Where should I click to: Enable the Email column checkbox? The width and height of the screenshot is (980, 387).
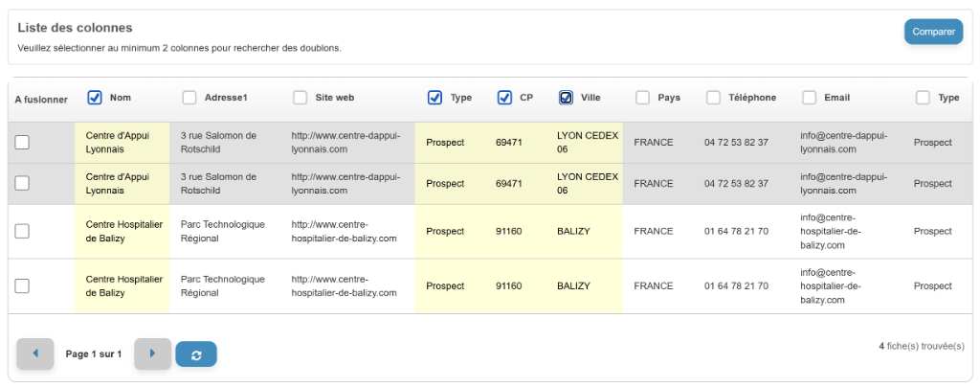click(x=810, y=98)
